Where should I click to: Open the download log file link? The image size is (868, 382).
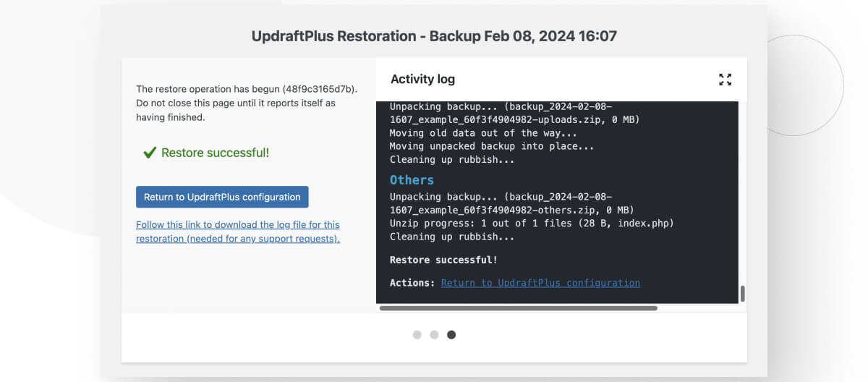coord(238,232)
